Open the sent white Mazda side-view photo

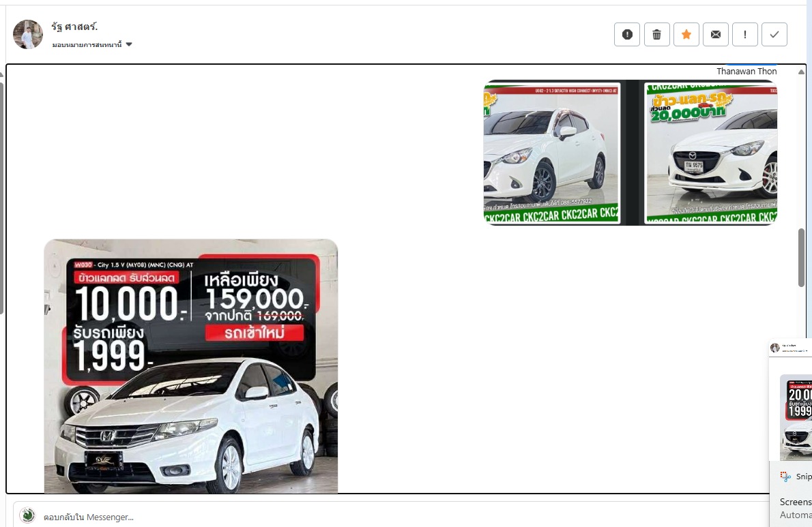tap(552, 153)
